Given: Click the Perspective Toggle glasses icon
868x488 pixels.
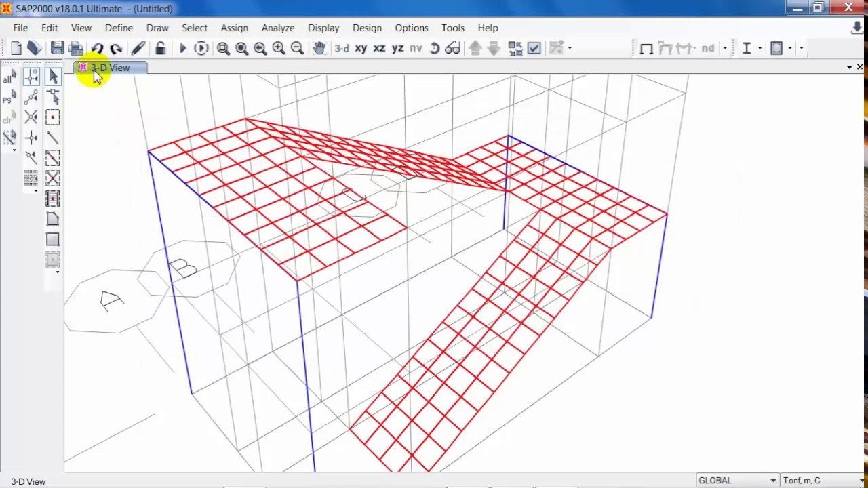Looking at the screenshot, I should (453, 48).
